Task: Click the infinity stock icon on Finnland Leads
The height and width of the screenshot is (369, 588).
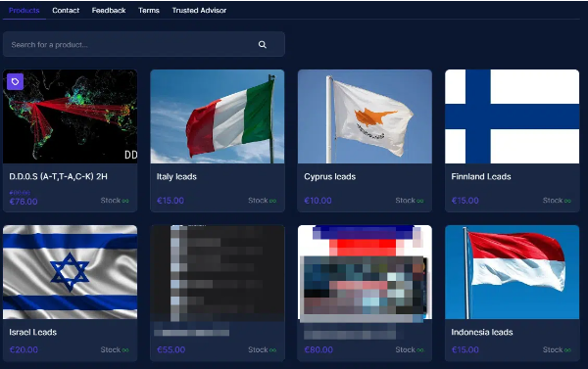Action: (567, 201)
